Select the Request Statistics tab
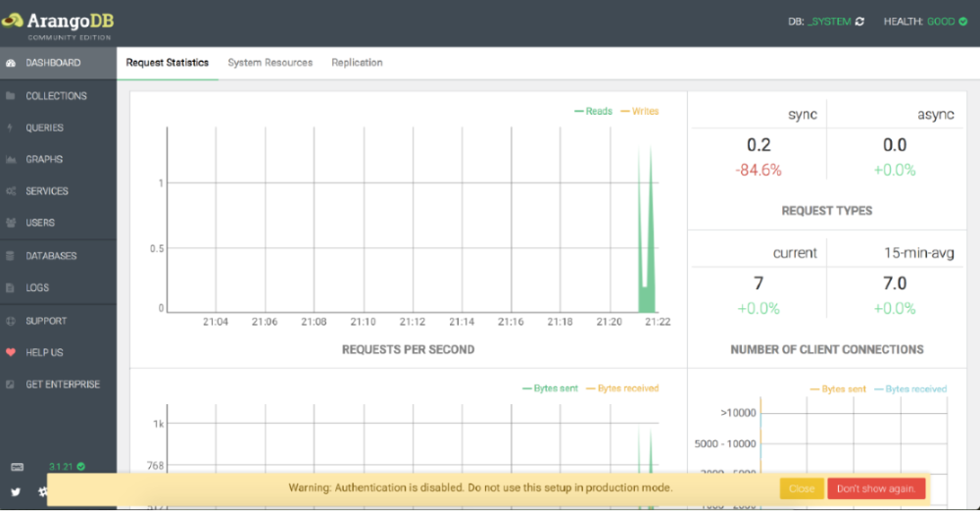The height and width of the screenshot is (511, 980). coord(168,63)
